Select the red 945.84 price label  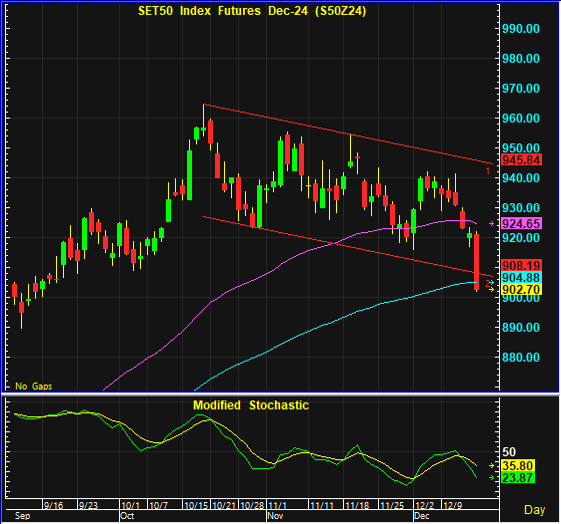521,160
